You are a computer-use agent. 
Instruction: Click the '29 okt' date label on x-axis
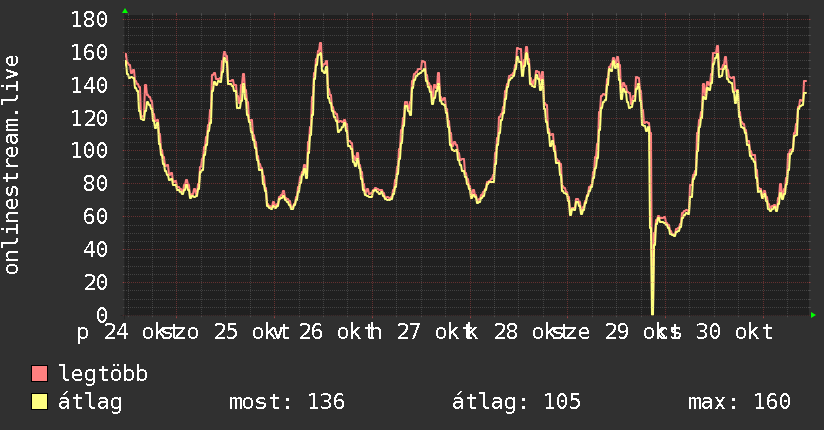pos(636,332)
